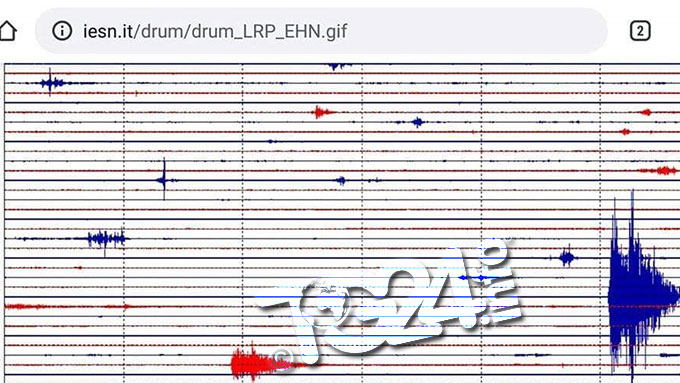Click the tall blue spike in the middle-left traces
This screenshot has width=680, height=383.
click(164, 180)
